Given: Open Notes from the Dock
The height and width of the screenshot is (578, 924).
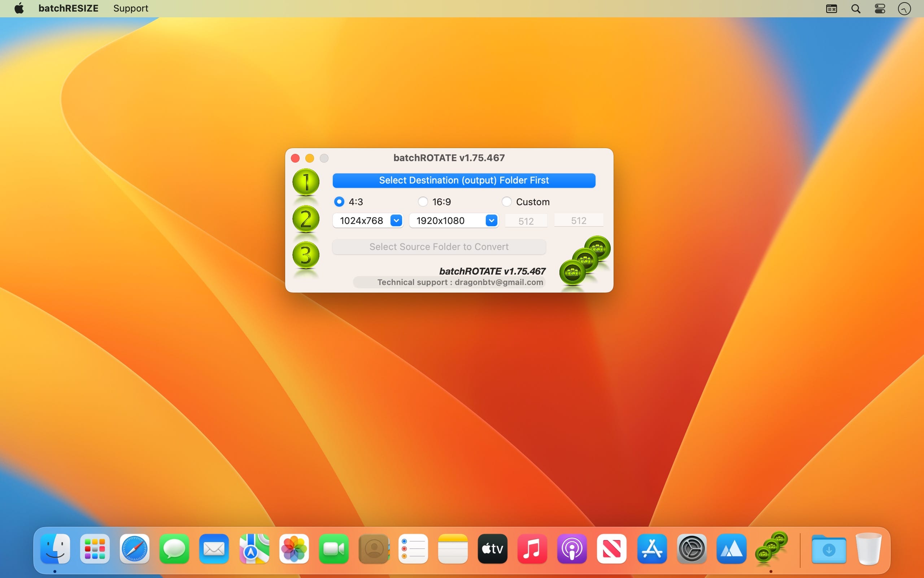Looking at the screenshot, I should click(x=453, y=549).
